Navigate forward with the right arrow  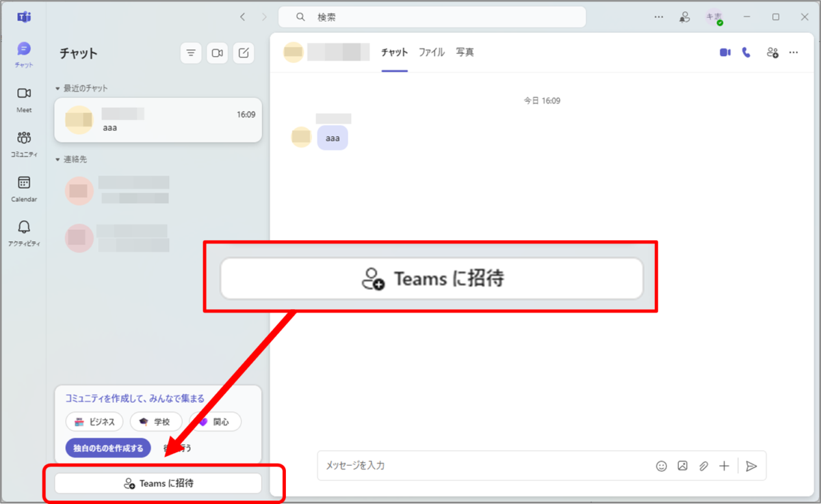pyautogui.click(x=264, y=17)
